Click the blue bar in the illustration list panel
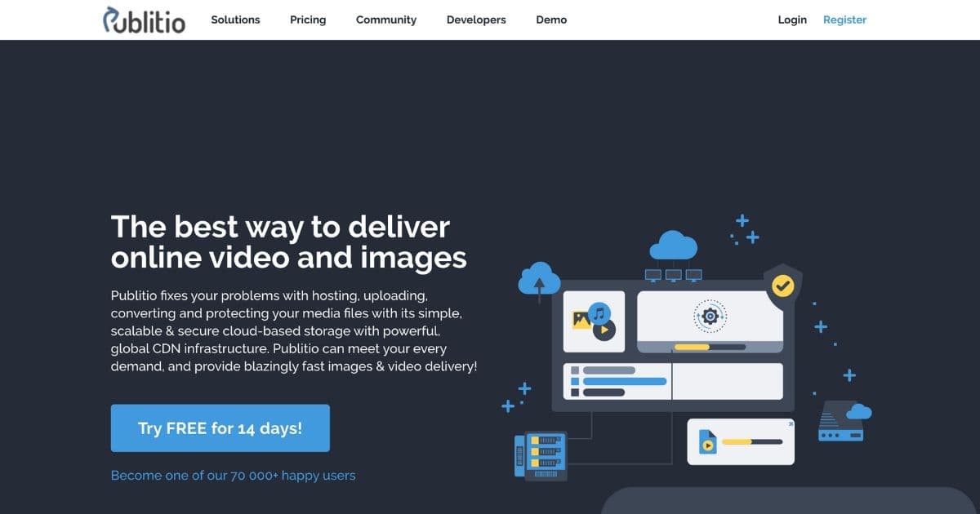 click(x=625, y=381)
